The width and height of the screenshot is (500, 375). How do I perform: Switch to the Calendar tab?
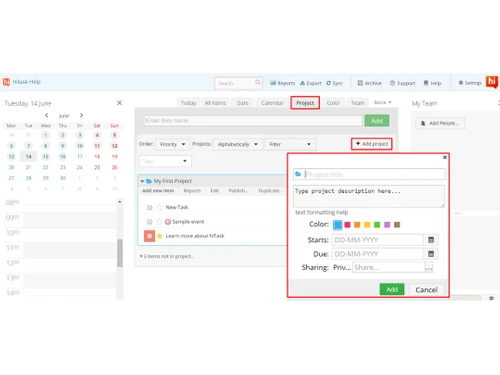tap(272, 103)
